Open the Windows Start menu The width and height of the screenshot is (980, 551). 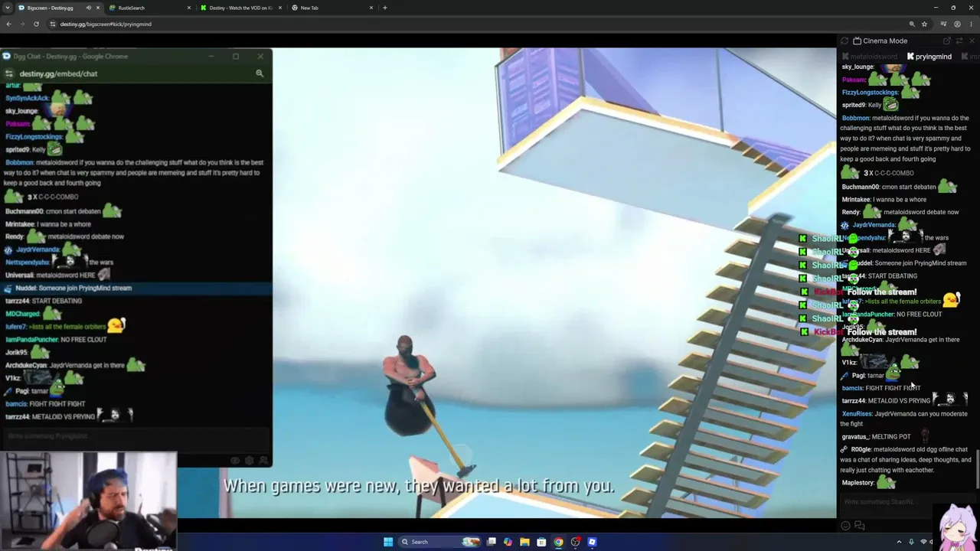(x=388, y=542)
